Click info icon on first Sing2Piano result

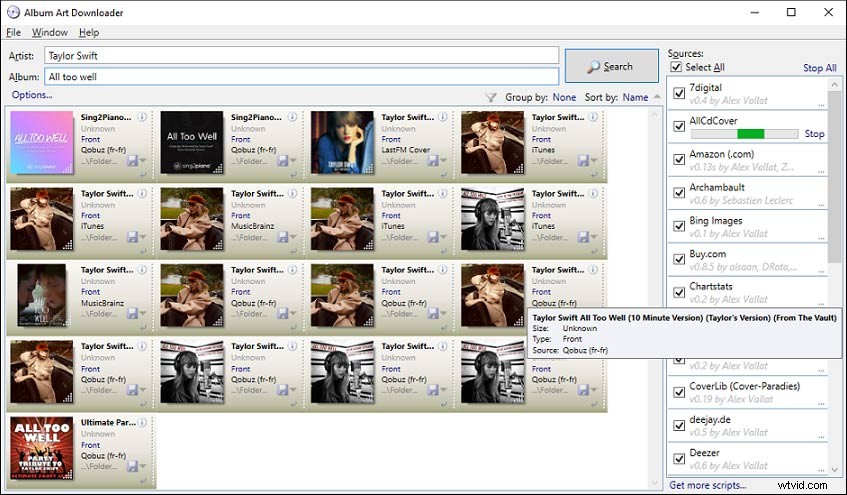[x=141, y=116]
